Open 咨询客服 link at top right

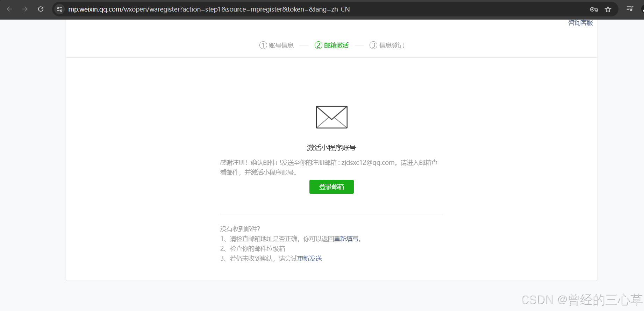tap(580, 23)
